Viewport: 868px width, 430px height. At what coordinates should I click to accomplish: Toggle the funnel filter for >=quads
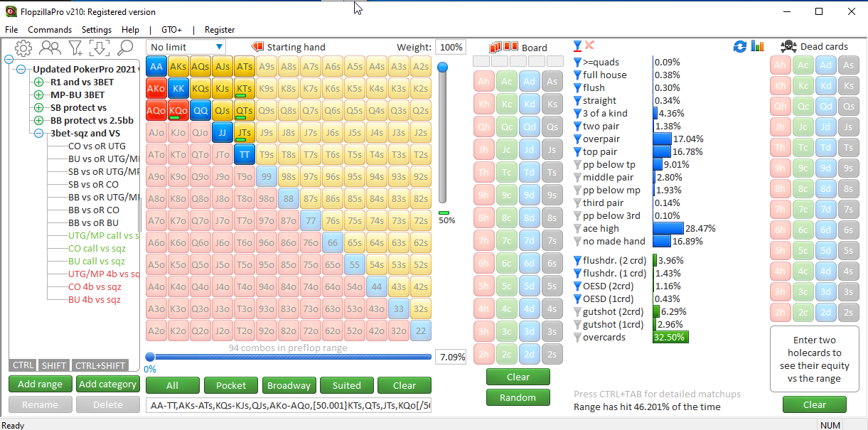(577, 62)
